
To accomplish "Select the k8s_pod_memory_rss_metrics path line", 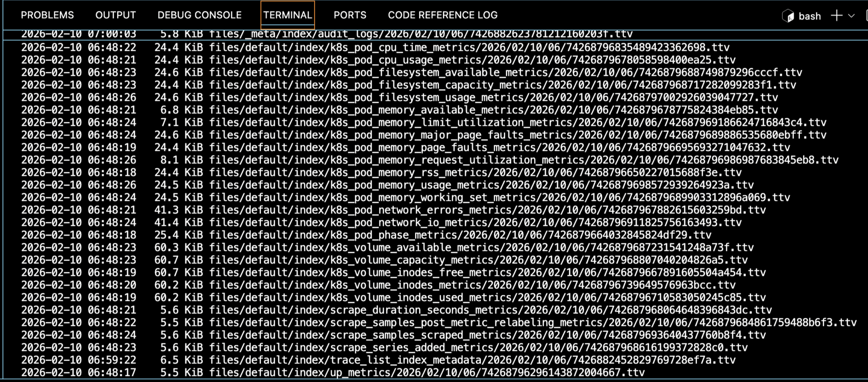I will coord(475,173).
